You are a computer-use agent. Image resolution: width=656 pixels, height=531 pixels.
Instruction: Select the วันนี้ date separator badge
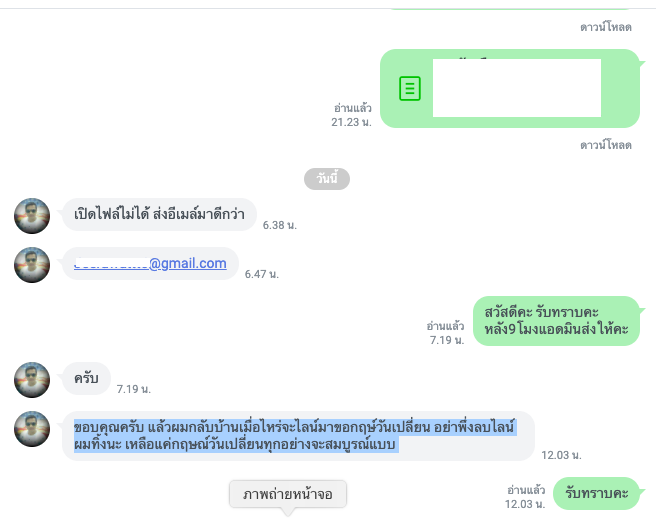pos(327,179)
